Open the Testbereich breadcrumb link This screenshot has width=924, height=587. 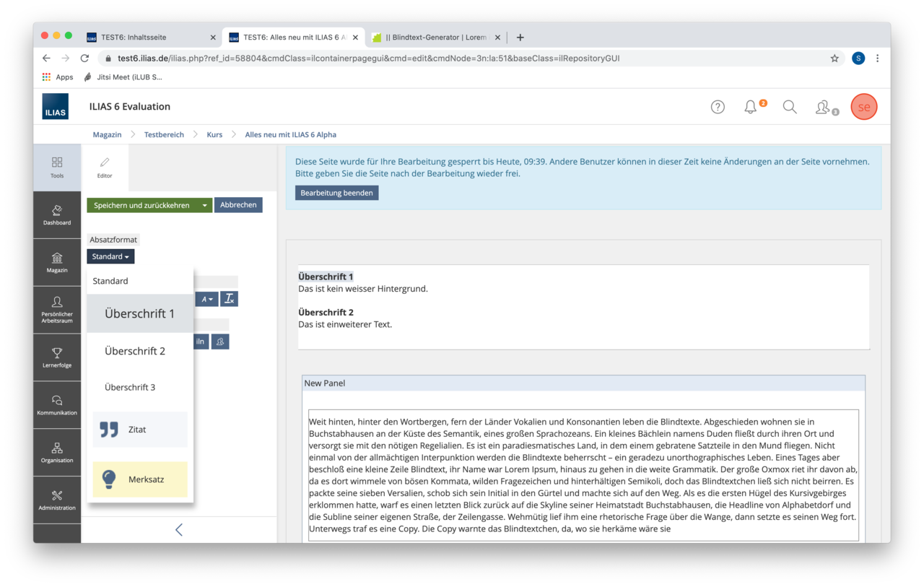click(164, 134)
